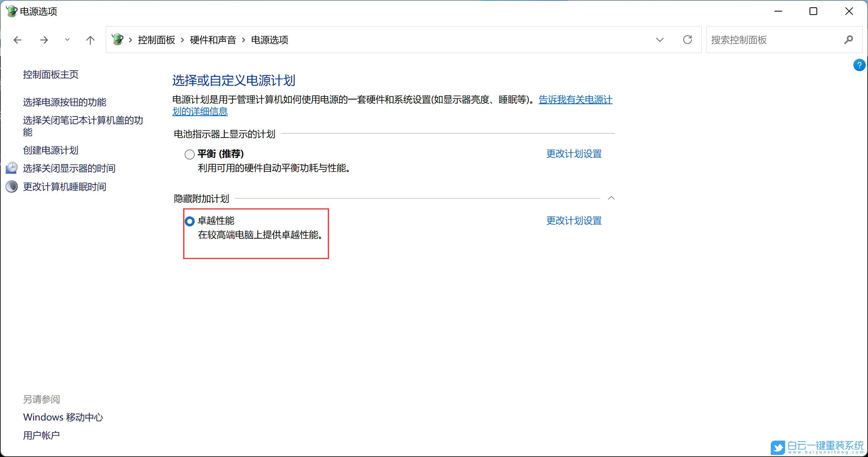This screenshot has height=457, width=868.
Task: Click the search magnifier icon
Action: [849, 40]
